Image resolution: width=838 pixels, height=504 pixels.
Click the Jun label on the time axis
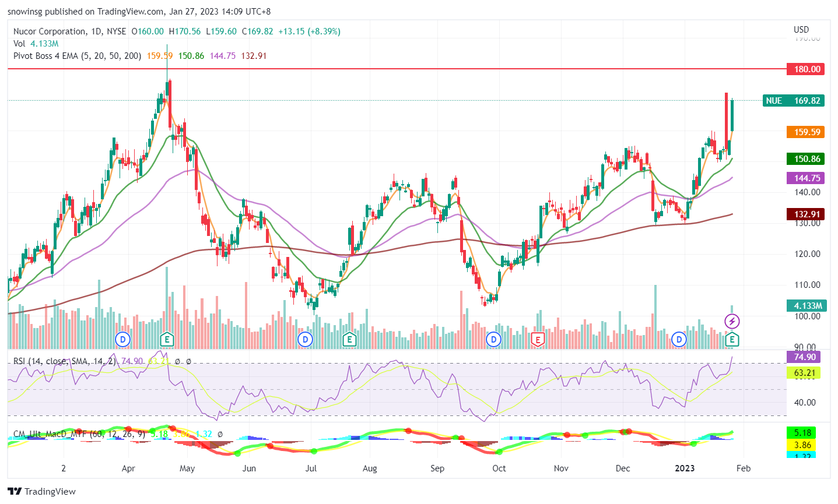(x=249, y=468)
